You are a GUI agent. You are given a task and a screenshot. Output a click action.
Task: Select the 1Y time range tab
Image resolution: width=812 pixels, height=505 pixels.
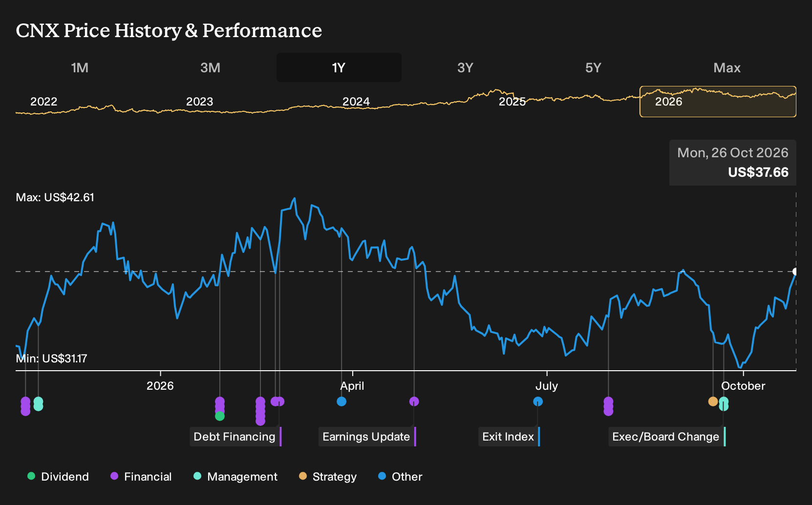click(339, 67)
